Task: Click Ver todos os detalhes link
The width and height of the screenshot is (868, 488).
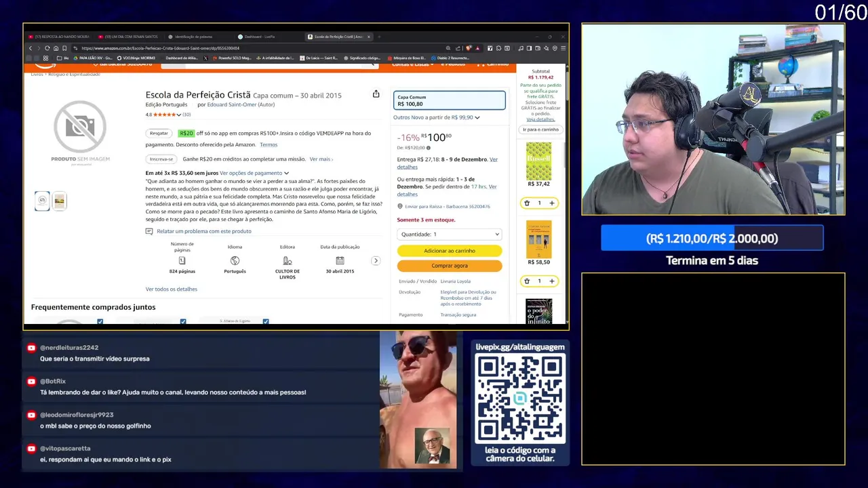Action: click(172, 289)
